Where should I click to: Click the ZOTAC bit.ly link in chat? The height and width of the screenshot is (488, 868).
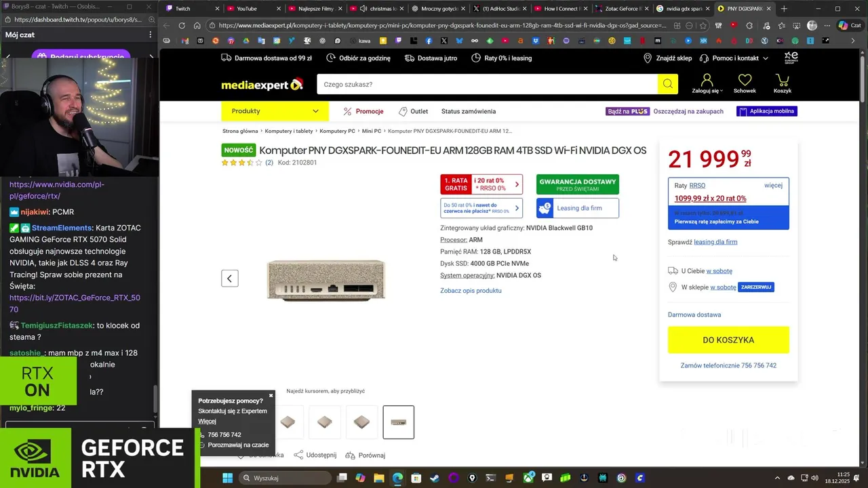pos(75,303)
